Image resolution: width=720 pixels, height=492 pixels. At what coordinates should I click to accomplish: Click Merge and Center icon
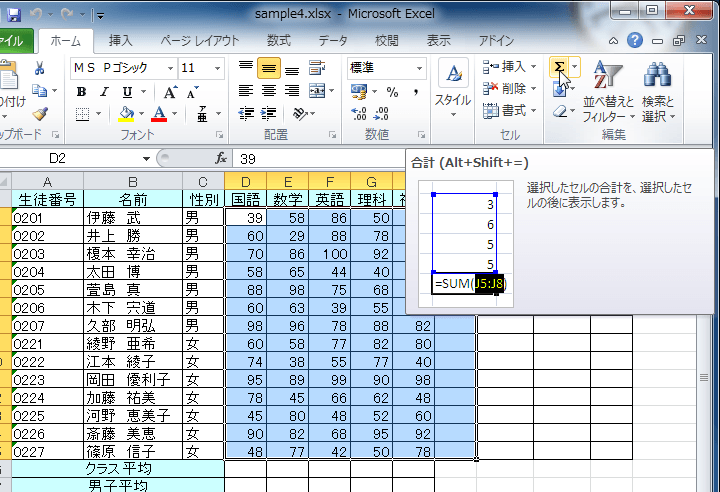click(317, 91)
